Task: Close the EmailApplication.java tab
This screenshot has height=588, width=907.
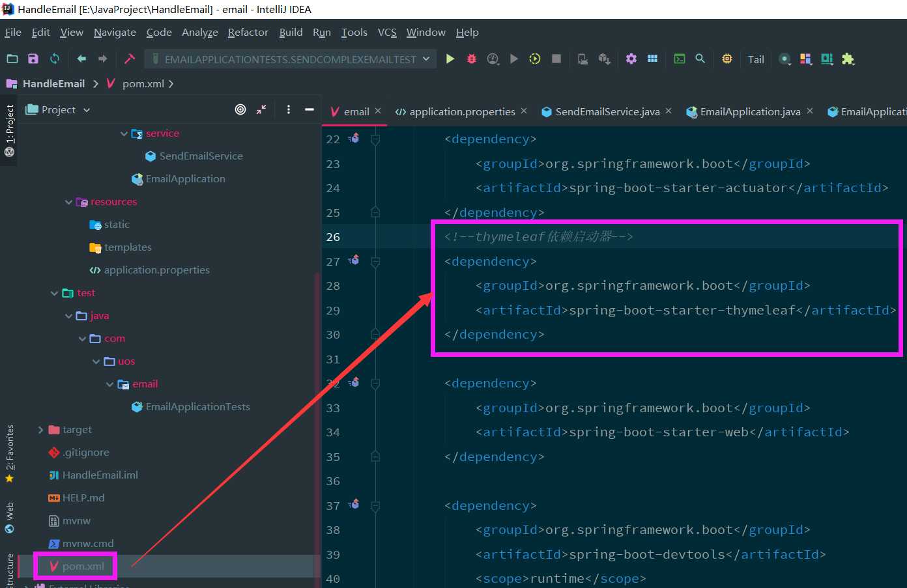Action: 810,111
